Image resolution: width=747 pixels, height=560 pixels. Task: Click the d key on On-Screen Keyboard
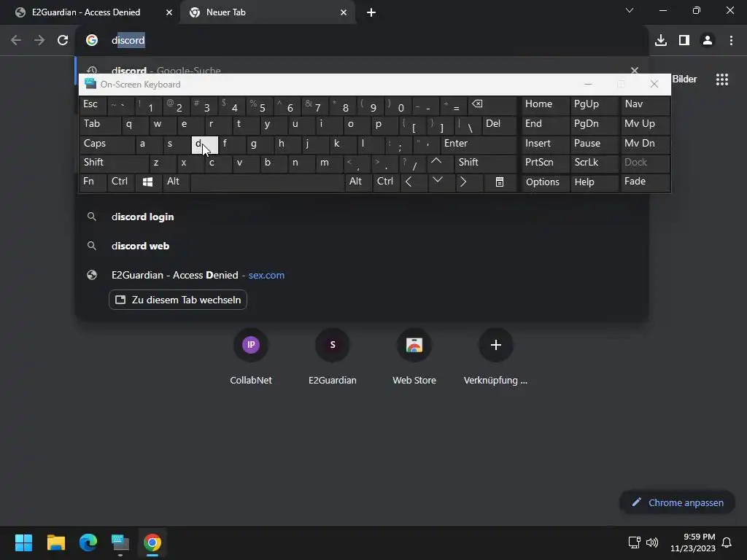coord(204,145)
